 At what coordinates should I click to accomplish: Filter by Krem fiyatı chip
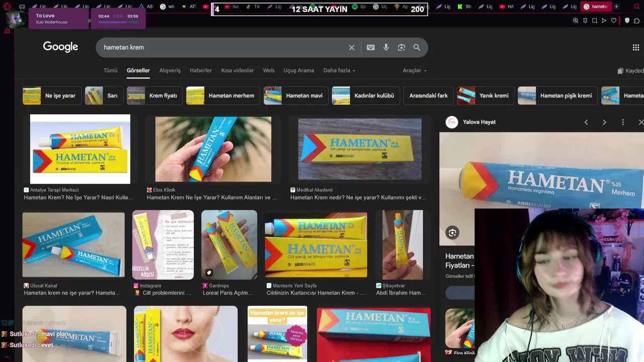154,96
